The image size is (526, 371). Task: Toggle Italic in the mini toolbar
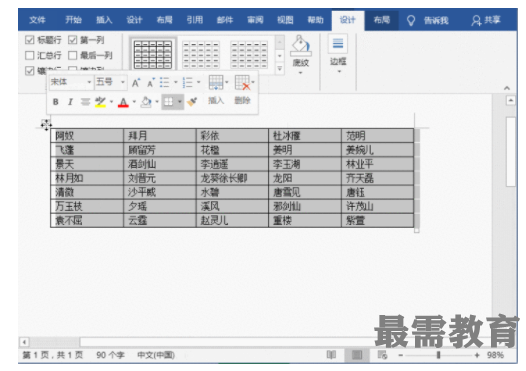(70, 102)
